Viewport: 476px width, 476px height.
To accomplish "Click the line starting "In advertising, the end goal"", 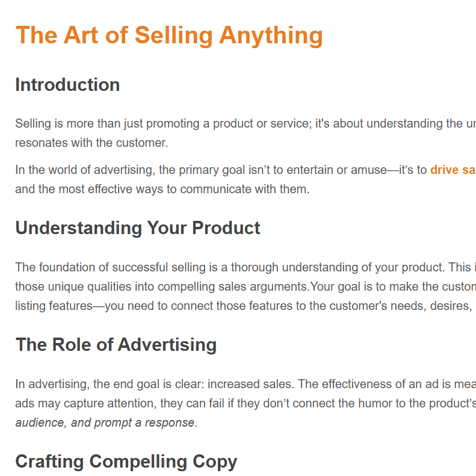I will pos(246,384).
